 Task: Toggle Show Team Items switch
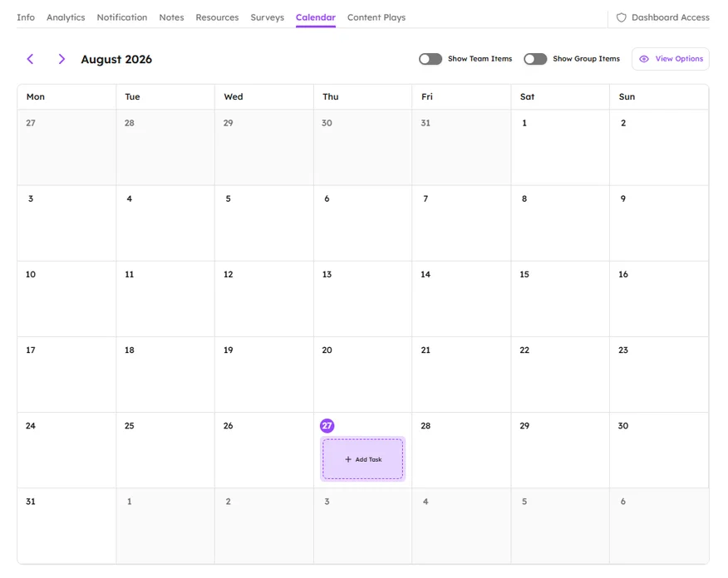(x=430, y=59)
